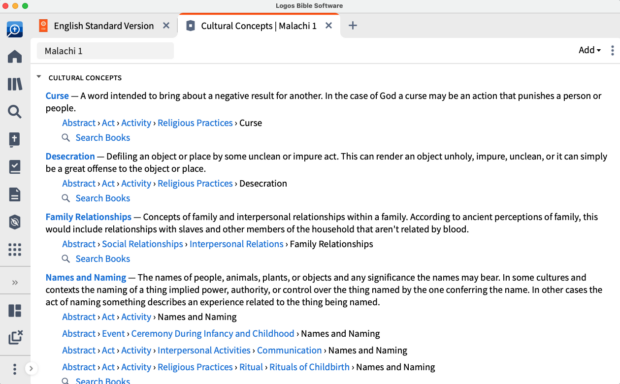The image size is (620, 384).
Task: Open the Layouts icon in sidebar
Action: 15,310
